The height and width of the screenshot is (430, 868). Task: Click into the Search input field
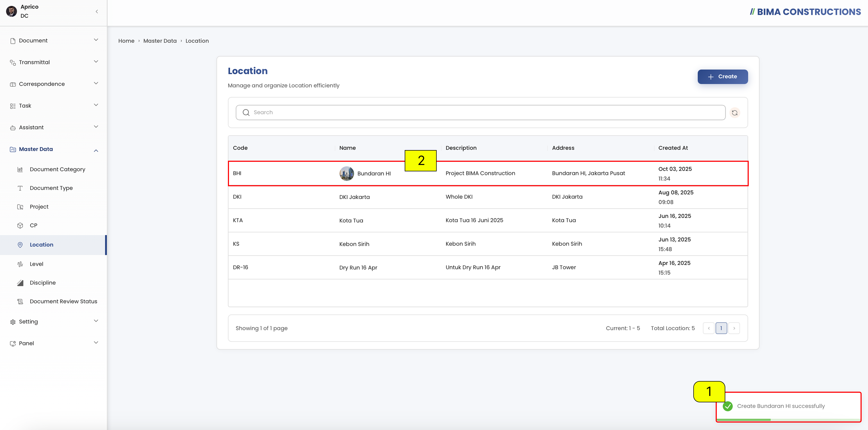(481, 113)
